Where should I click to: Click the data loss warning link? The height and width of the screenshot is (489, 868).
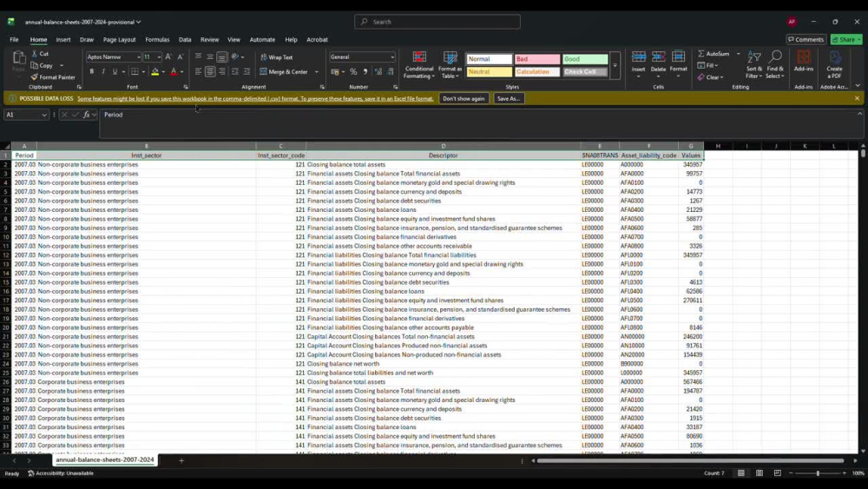pyautogui.click(x=255, y=98)
